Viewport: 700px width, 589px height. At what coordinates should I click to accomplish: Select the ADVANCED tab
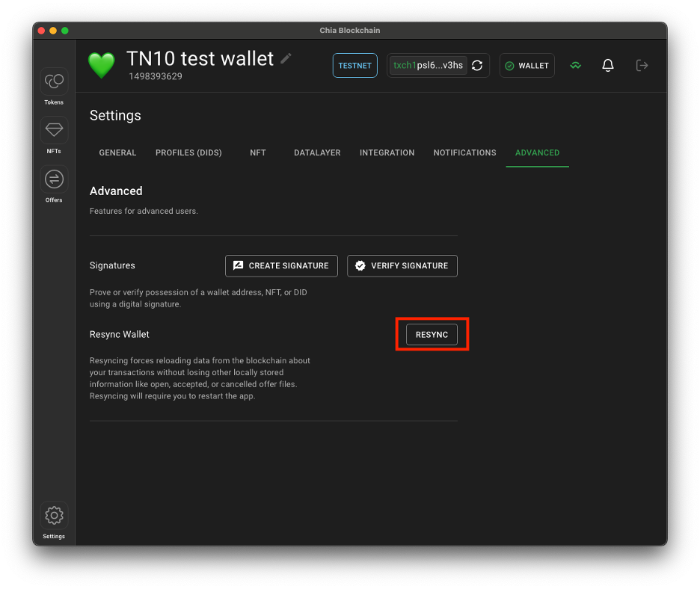537,152
